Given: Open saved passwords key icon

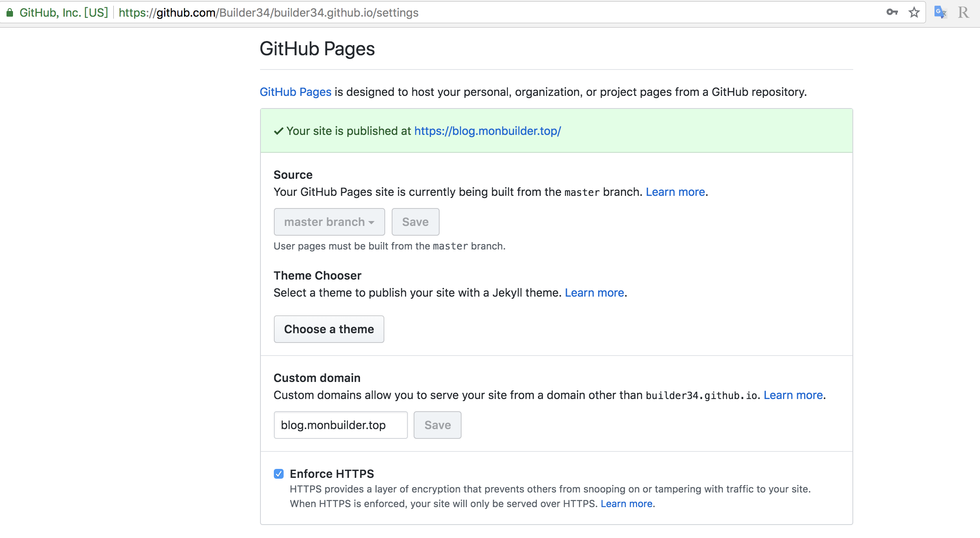Looking at the screenshot, I should (x=892, y=12).
